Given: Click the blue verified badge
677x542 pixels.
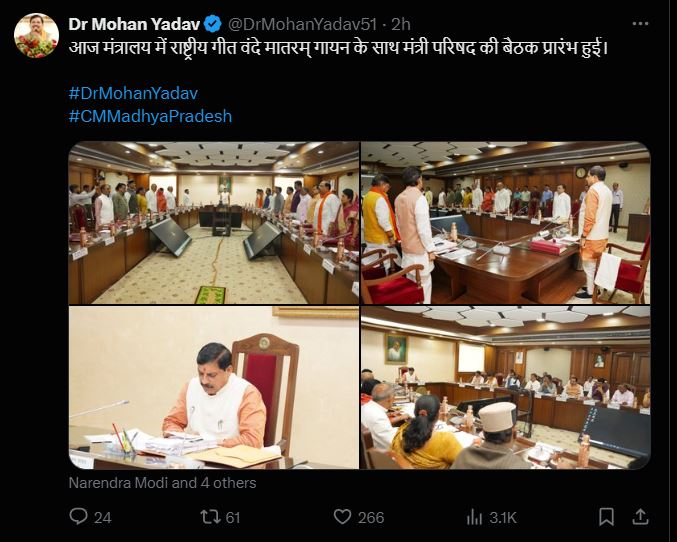Looking at the screenshot, I should [213, 23].
